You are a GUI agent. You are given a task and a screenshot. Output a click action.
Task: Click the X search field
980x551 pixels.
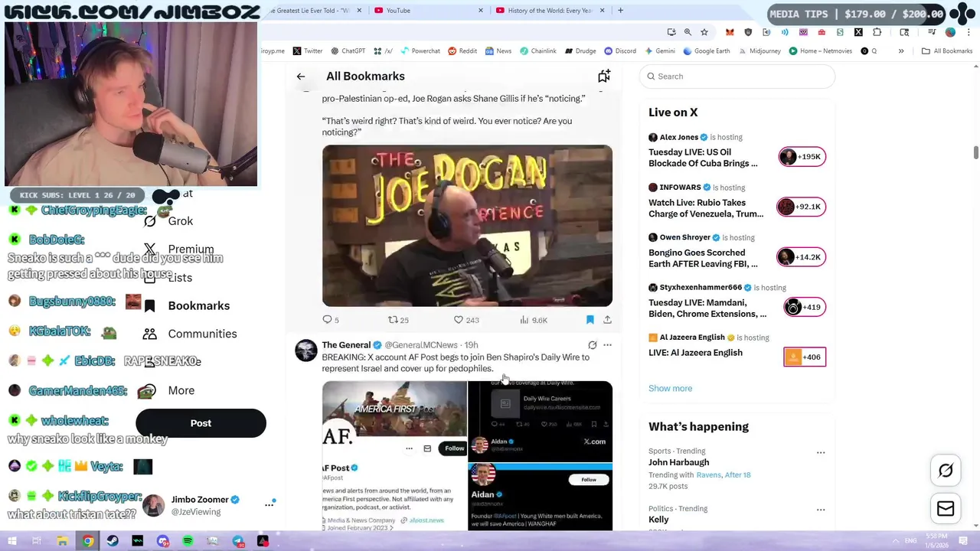pos(737,77)
